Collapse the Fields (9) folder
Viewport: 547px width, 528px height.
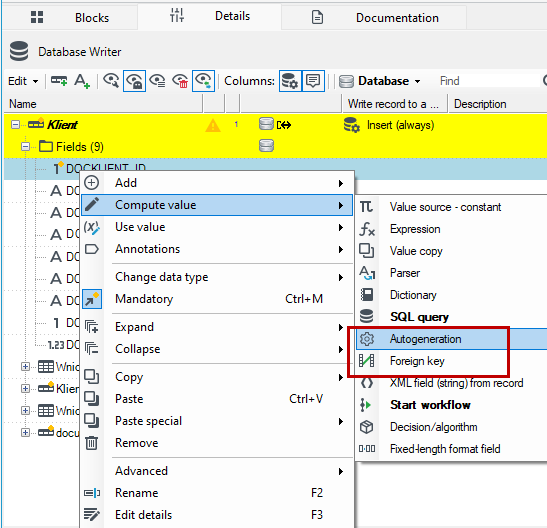pyautogui.click(x=25, y=147)
